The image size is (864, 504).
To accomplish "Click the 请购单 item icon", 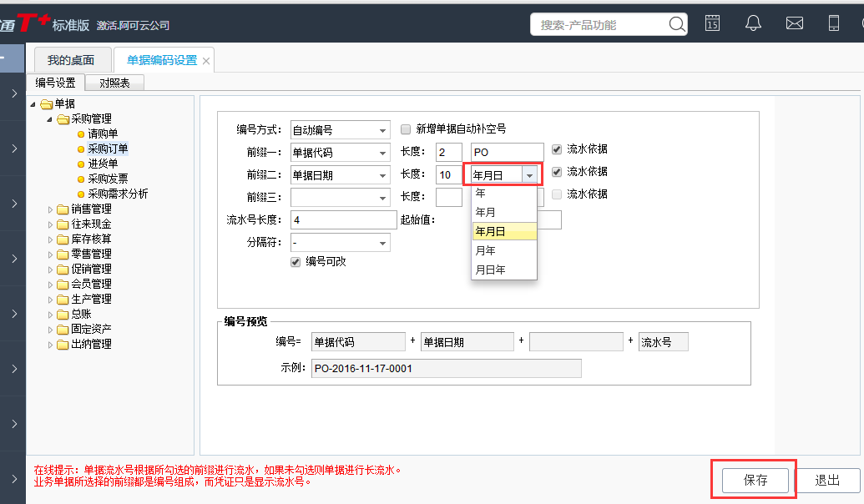I will [81, 134].
